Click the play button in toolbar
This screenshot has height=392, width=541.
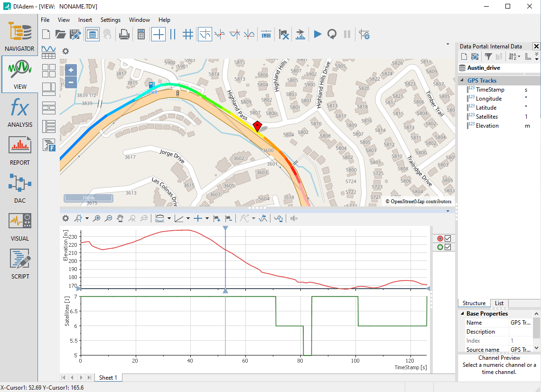(x=317, y=34)
